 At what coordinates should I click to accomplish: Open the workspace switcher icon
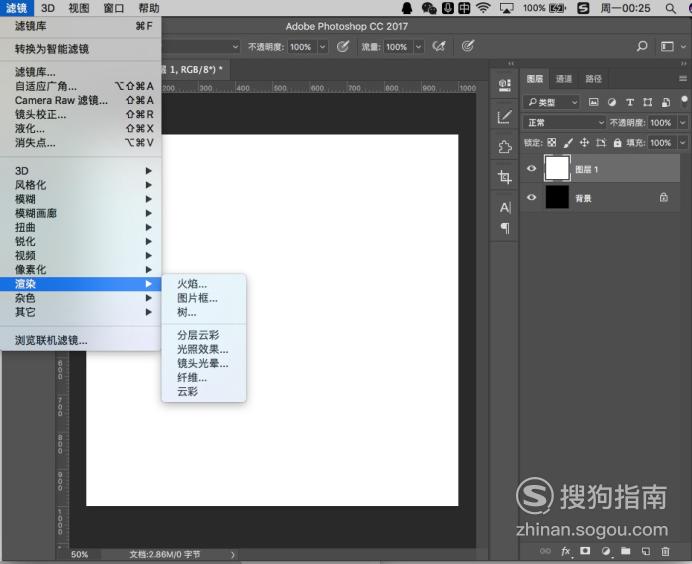[667, 46]
